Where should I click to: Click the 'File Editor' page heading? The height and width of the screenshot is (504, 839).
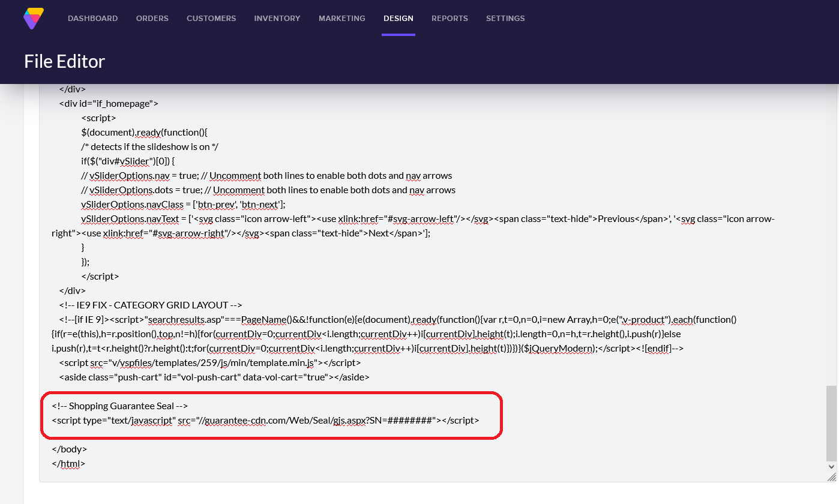click(64, 61)
